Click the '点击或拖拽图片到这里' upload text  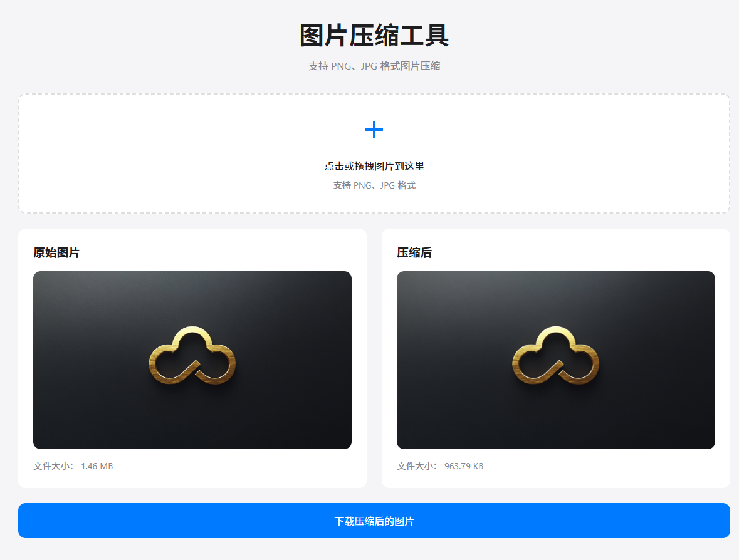point(374,166)
